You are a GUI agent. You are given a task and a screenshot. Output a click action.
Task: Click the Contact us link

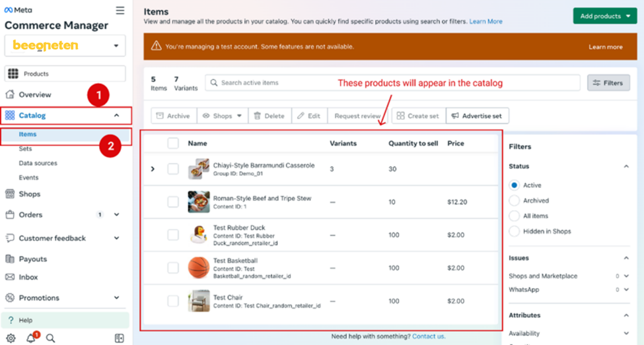[x=428, y=336]
